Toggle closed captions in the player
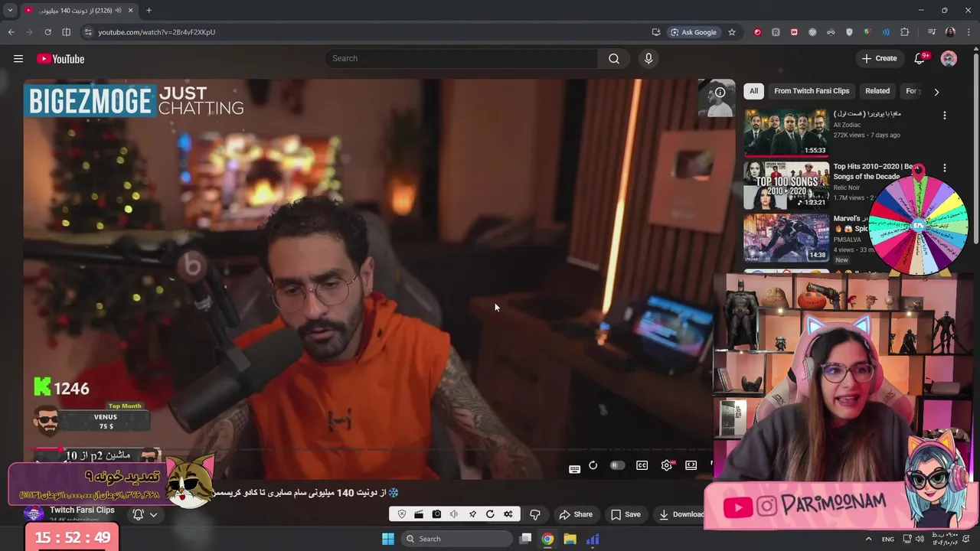The image size is (980, 551). [642, 465]
